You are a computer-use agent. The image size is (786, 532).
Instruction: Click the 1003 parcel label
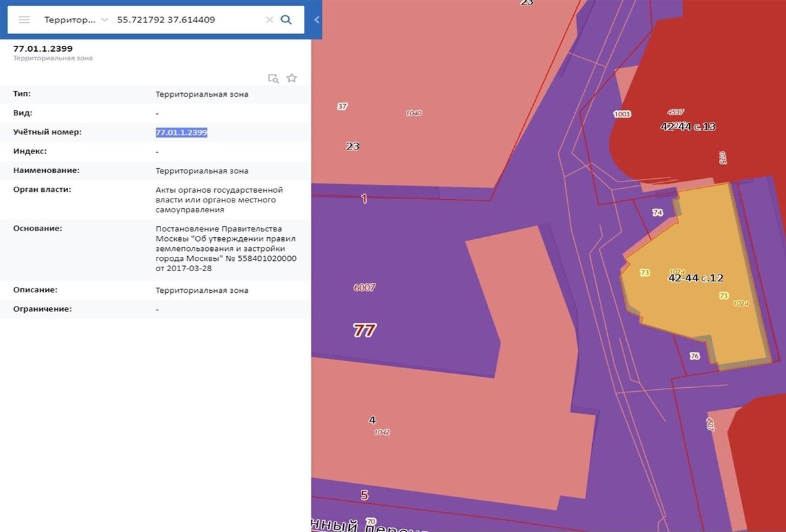(x=622, y=114)
